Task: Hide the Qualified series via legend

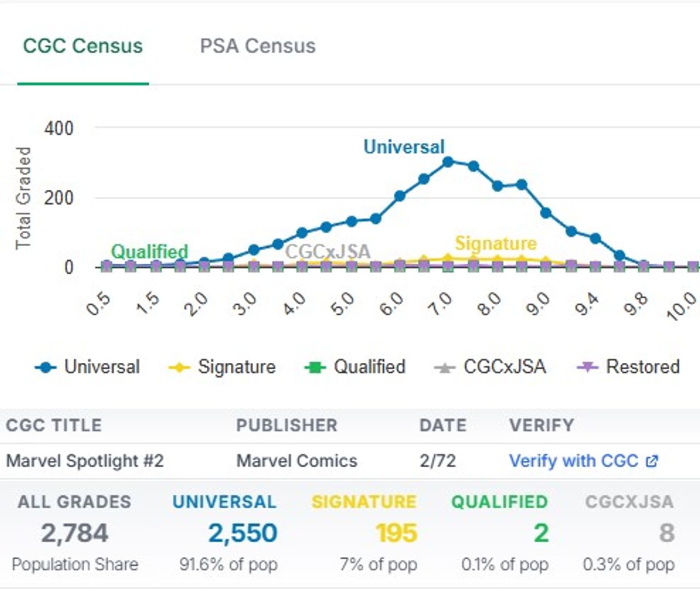Action: [x=369, y=367]
